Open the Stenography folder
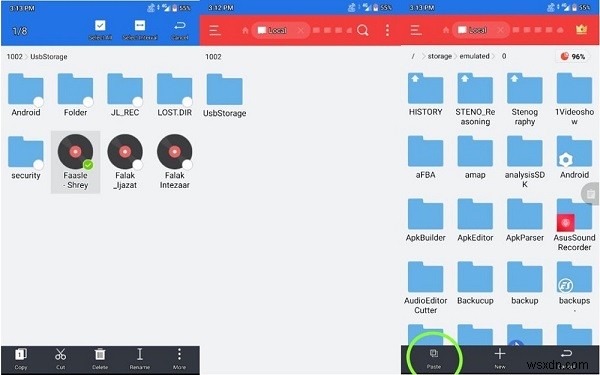Image resolution: width=600 pixels, height=375 pixels. pyautogui.click(x=525, y=99)
